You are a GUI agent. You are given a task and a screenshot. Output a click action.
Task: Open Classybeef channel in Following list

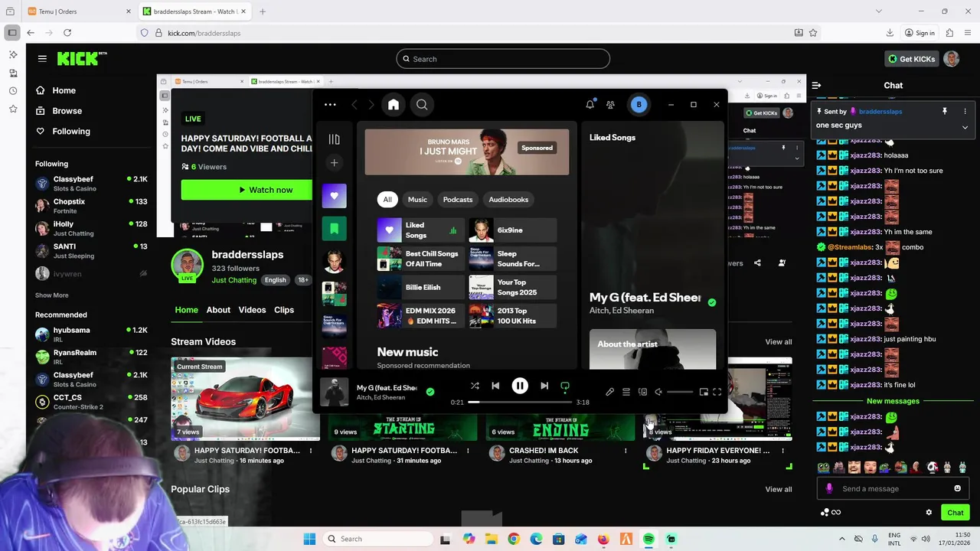(x=91, y=184)
